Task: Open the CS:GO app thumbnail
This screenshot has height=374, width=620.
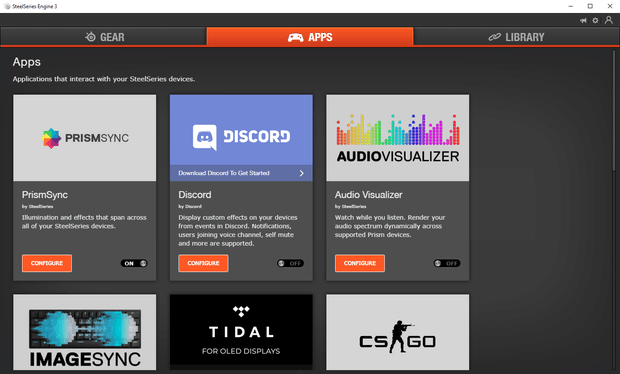Action: 398,332
